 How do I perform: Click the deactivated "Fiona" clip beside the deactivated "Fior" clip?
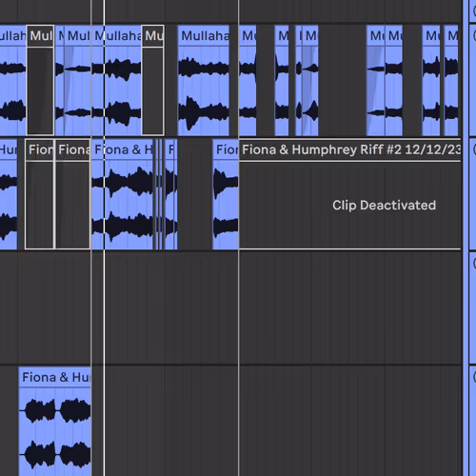coord(72,194)
